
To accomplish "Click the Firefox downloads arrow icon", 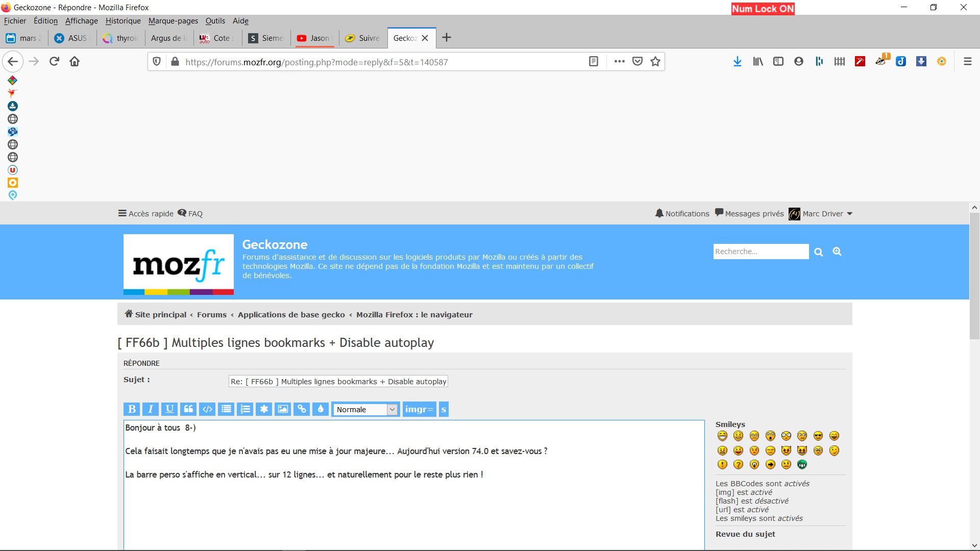I will pyautogui.click(x=737, y=62).
